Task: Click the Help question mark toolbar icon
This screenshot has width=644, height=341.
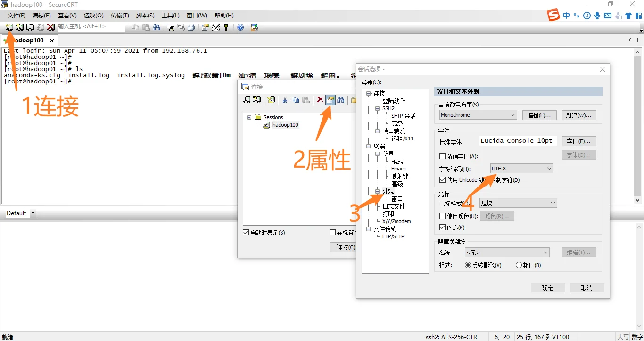Action: [240, 27]
